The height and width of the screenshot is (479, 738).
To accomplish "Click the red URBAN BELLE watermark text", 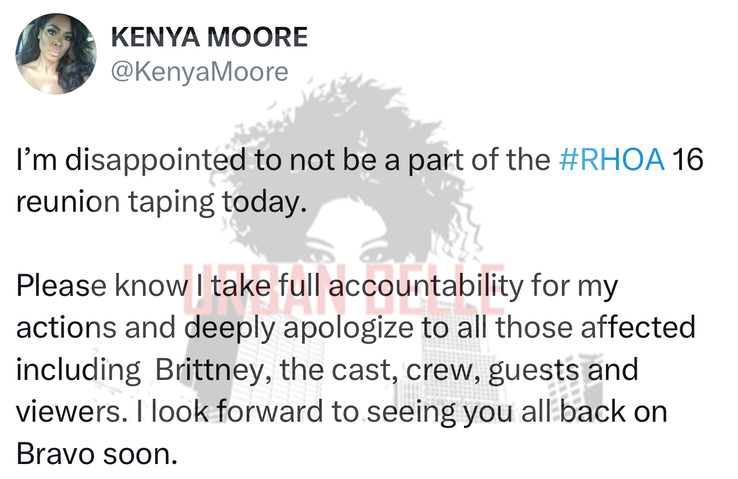I will pos(344,289).
